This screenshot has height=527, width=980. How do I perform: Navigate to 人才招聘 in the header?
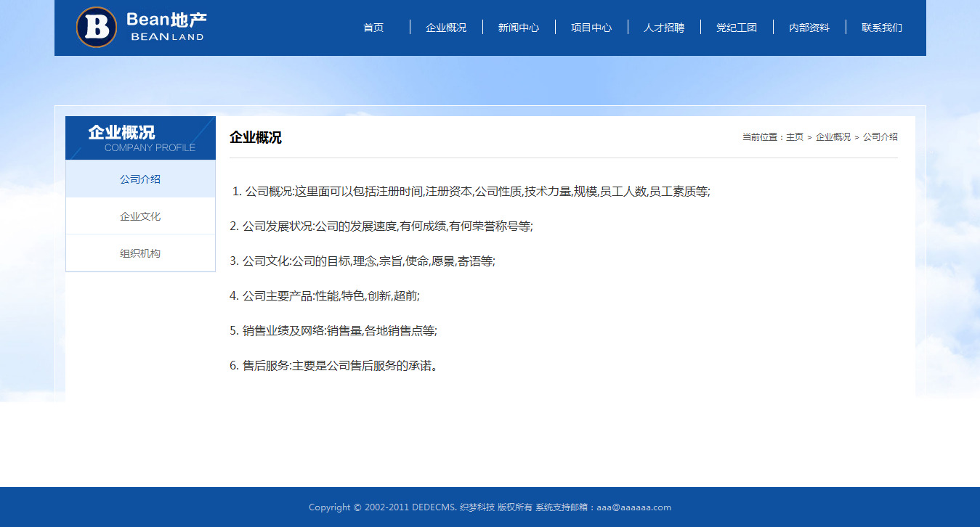pyautogui.click(x=664, y=28)
